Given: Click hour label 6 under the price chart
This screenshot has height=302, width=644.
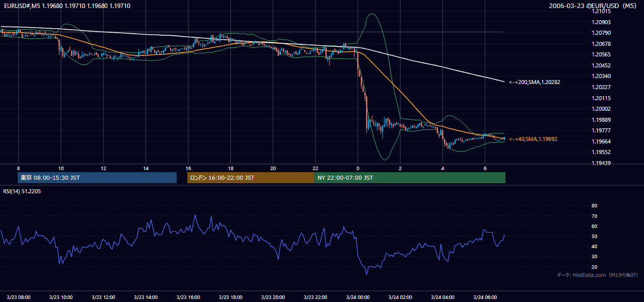Looking at the screenshot, I should pos(485,168).
